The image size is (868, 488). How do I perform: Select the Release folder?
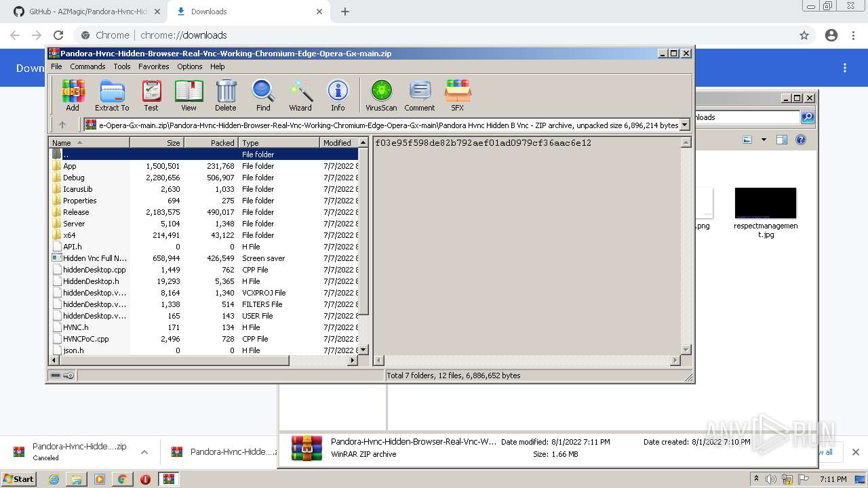pyautogui.click(x=204, y=212)
